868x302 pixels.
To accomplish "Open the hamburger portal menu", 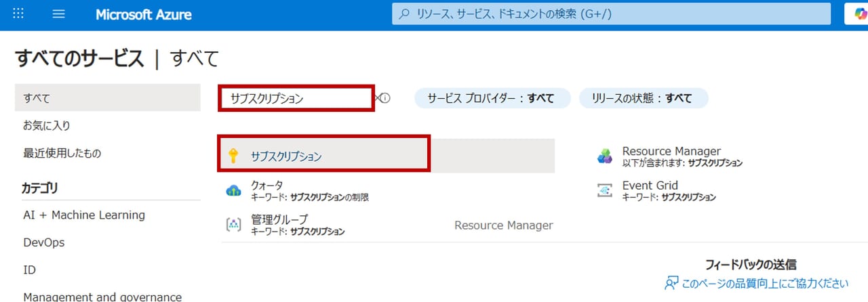I will click(x=58, y=14).
